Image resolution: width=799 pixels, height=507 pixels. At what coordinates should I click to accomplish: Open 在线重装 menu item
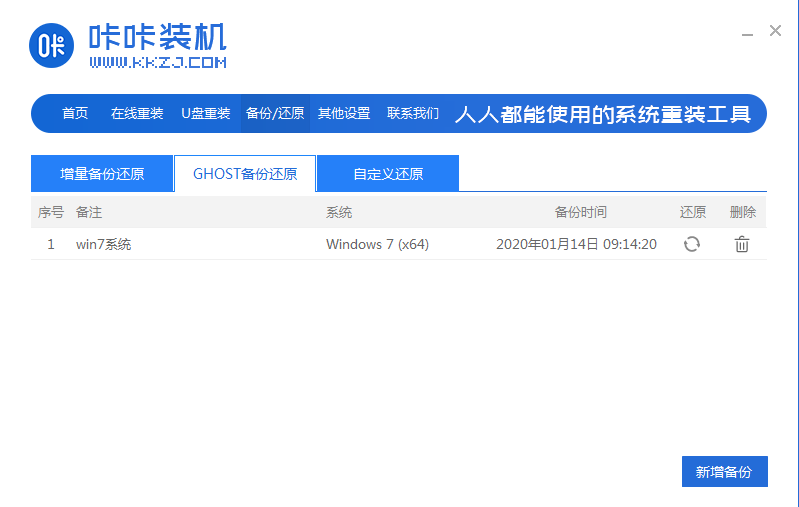(x=137, y=113)
